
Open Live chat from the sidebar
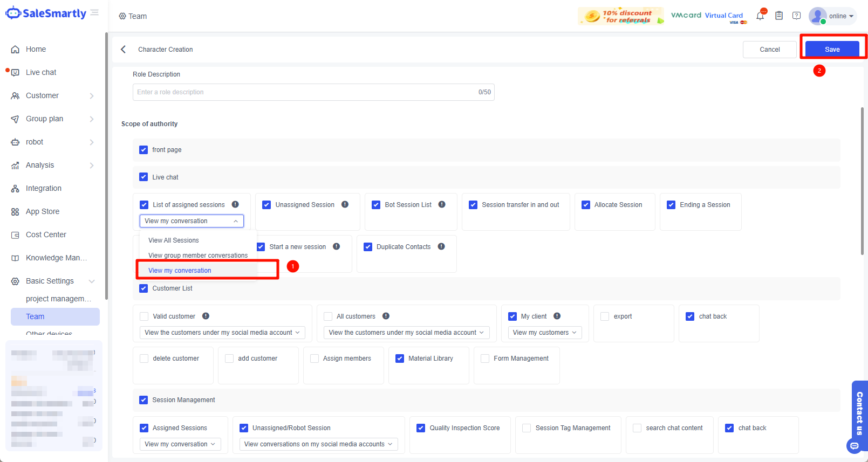point(41,72)
